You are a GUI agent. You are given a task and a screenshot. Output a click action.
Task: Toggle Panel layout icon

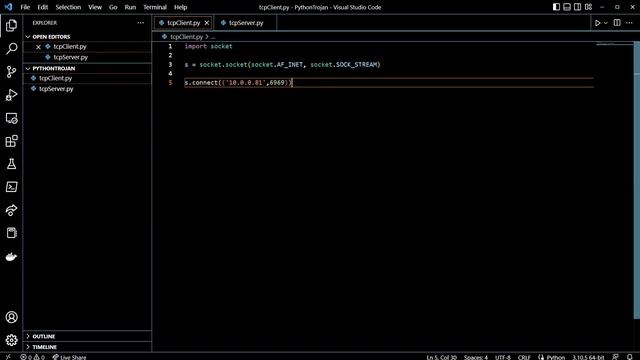(567, 7)
